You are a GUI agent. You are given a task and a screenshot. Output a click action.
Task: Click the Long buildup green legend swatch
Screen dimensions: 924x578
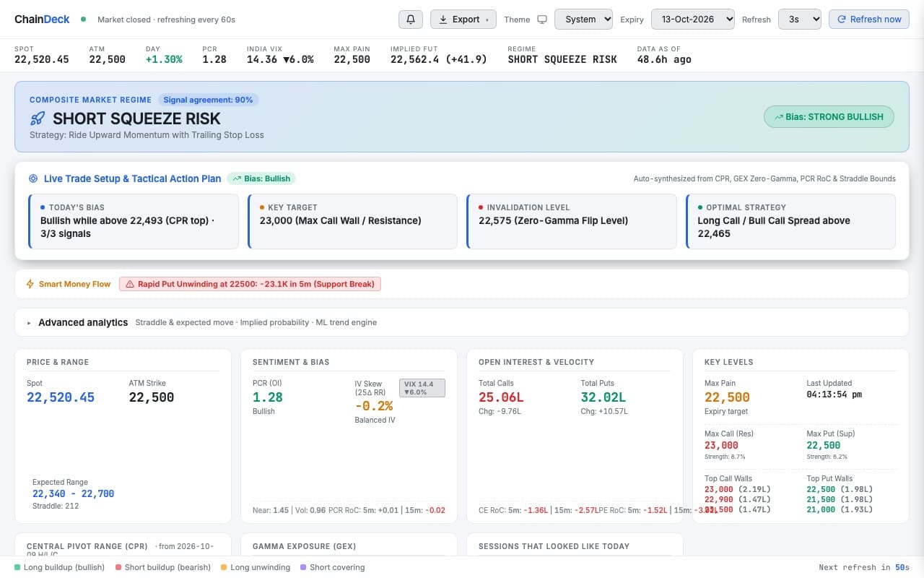click(17, 567)
